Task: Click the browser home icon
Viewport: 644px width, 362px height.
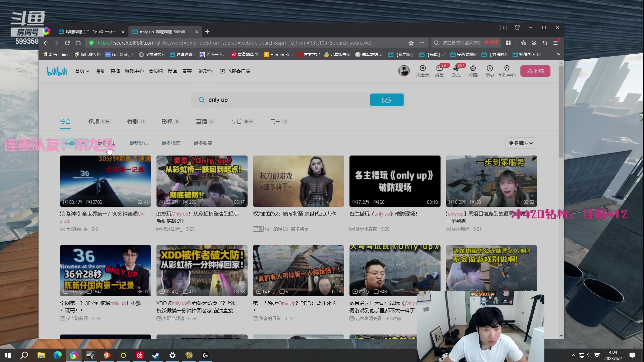Action: point(78,43)
